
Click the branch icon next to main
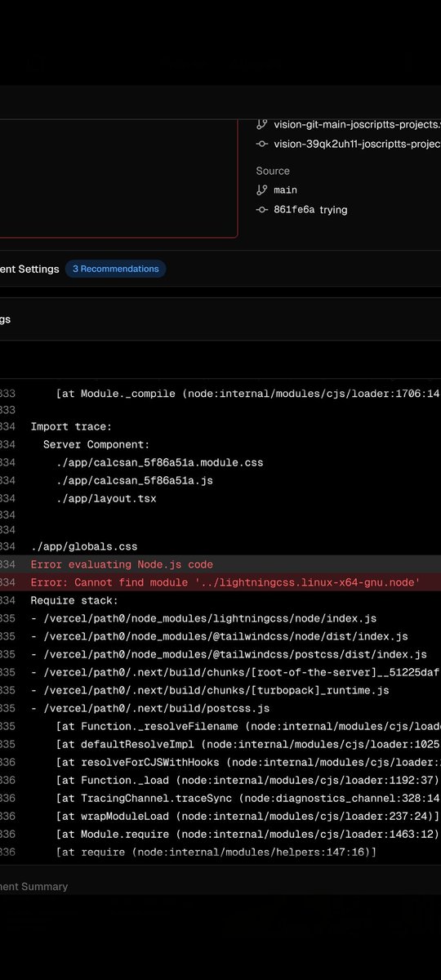point(262,190)
